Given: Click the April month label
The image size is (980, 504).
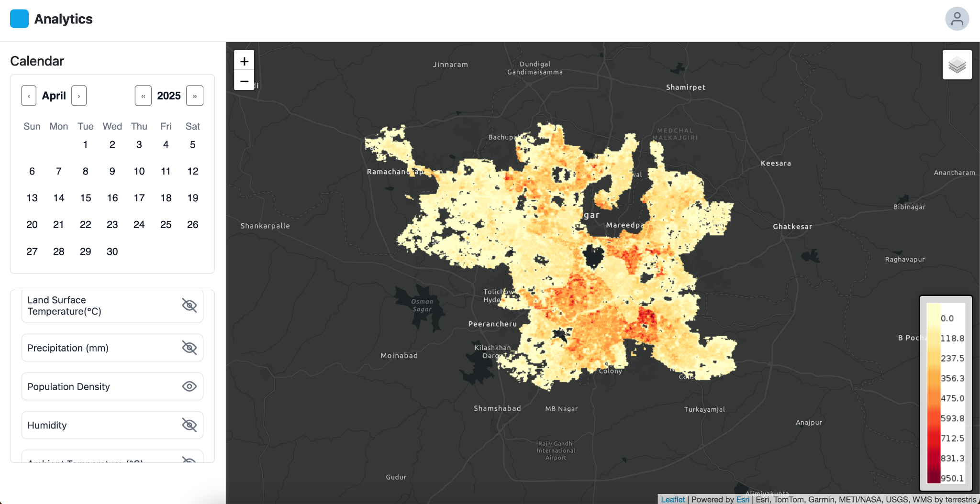Looking at the screenshot, I should [54, 95].
